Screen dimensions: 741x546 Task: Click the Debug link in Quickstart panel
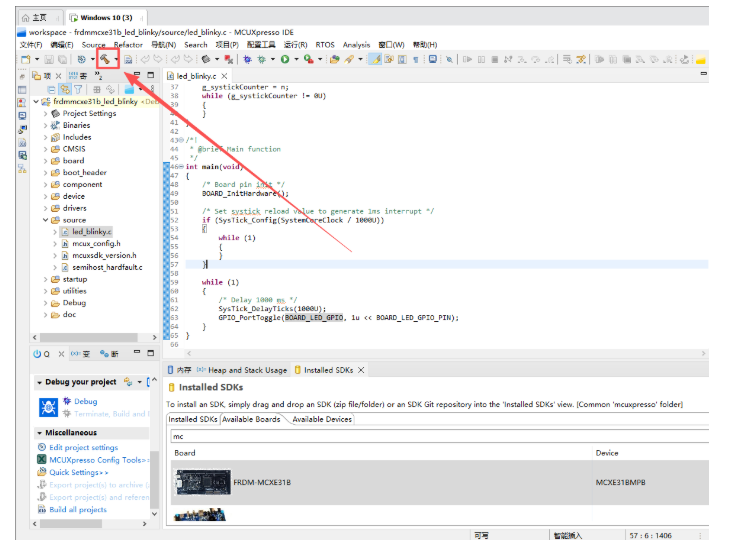pos(86,401)
